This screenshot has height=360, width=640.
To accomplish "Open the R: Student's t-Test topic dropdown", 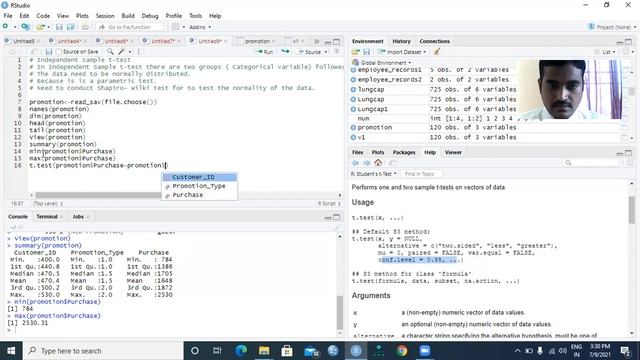I will pos(374,174).
